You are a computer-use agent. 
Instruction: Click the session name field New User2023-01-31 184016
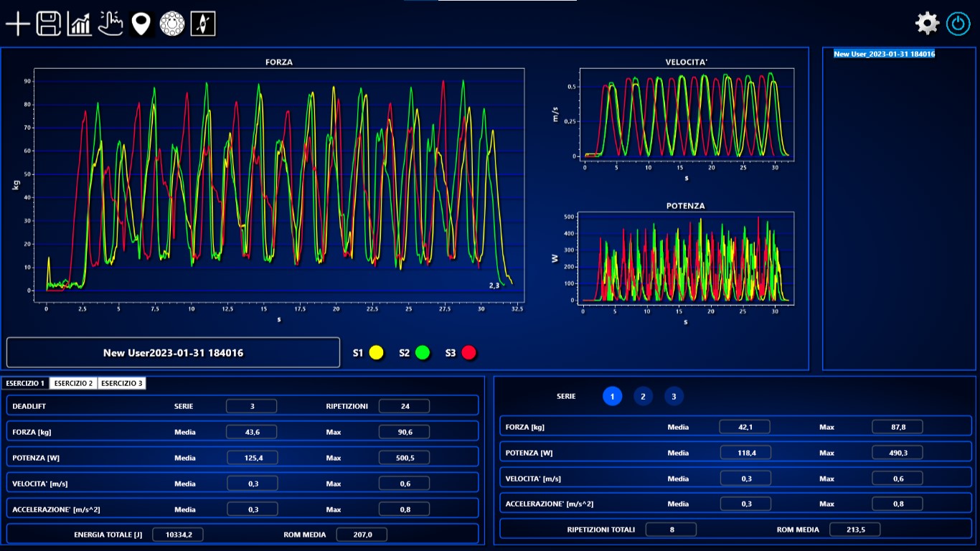pyautogui.click(x=173, y=353)
